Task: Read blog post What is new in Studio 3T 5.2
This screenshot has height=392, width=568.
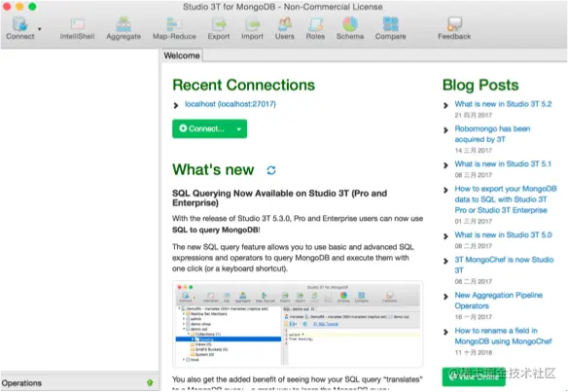Action: [x=503, y=104]
